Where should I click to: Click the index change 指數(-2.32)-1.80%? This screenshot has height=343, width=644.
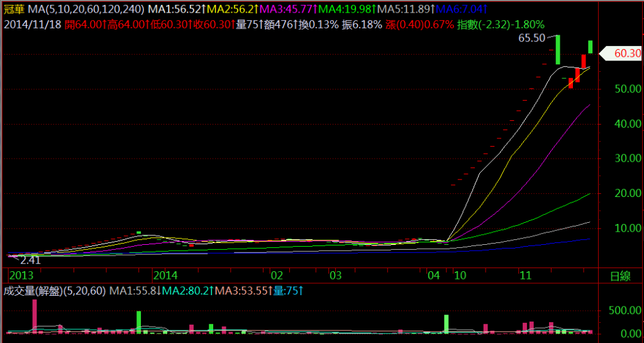pyautogui.click(x=501, y=25)
